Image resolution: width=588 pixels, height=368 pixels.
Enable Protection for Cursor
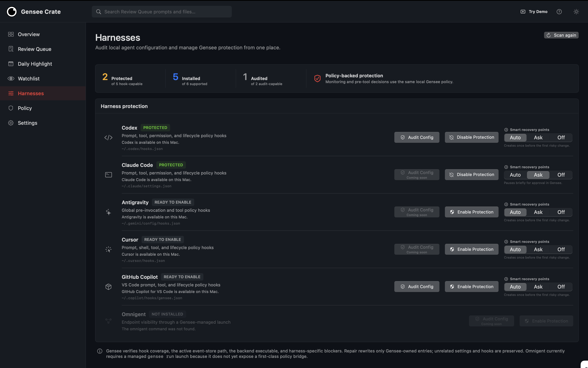tap(472, 249)
